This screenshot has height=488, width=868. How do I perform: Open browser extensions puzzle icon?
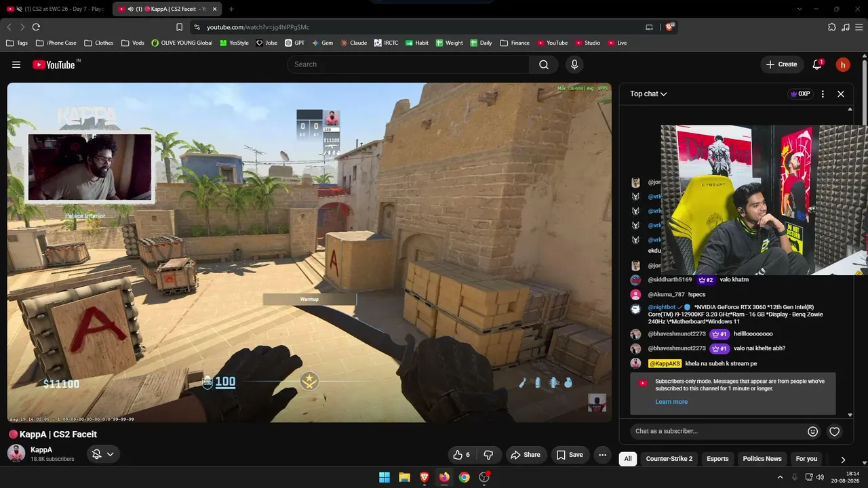[x=832, y=27]
